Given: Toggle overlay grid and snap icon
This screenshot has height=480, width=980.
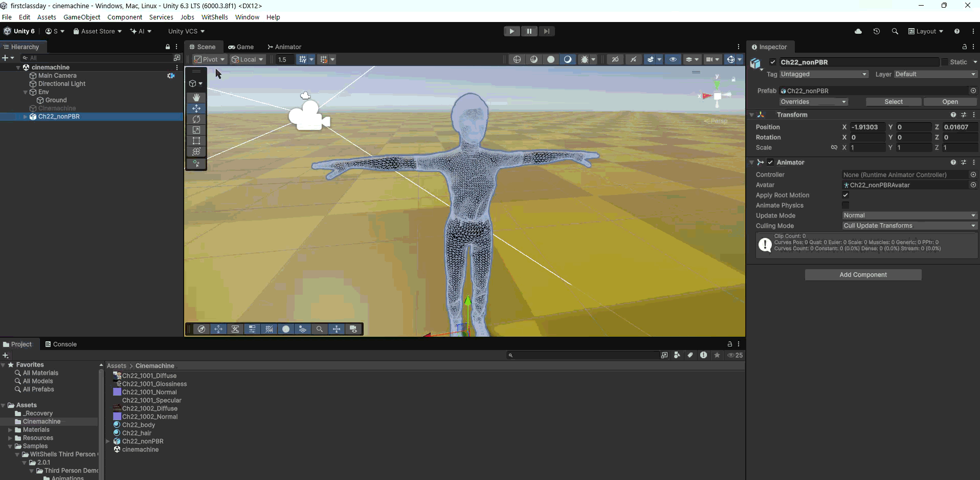Looking at the screenshot, I should click(x=269, y=329).
